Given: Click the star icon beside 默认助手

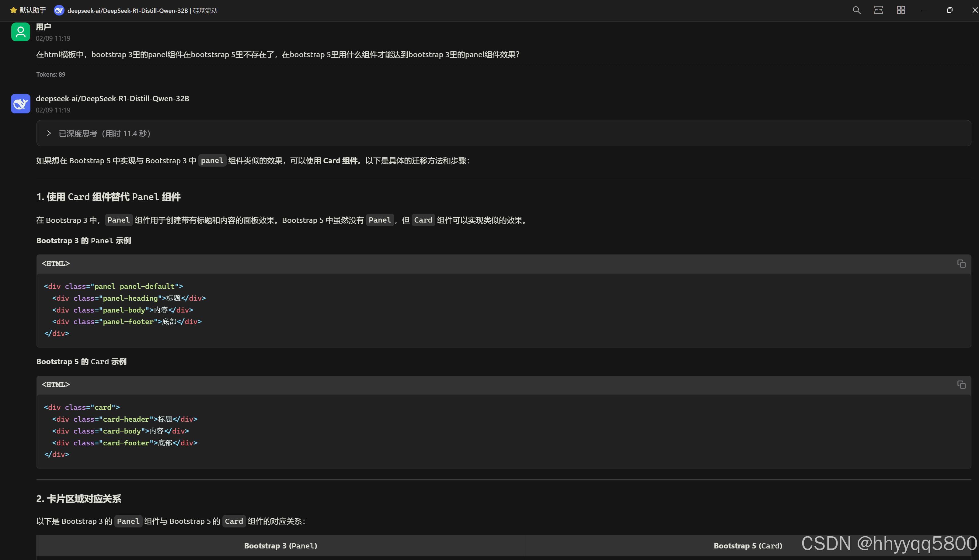Looking at the screenshot, I should [x=13, y=10].
